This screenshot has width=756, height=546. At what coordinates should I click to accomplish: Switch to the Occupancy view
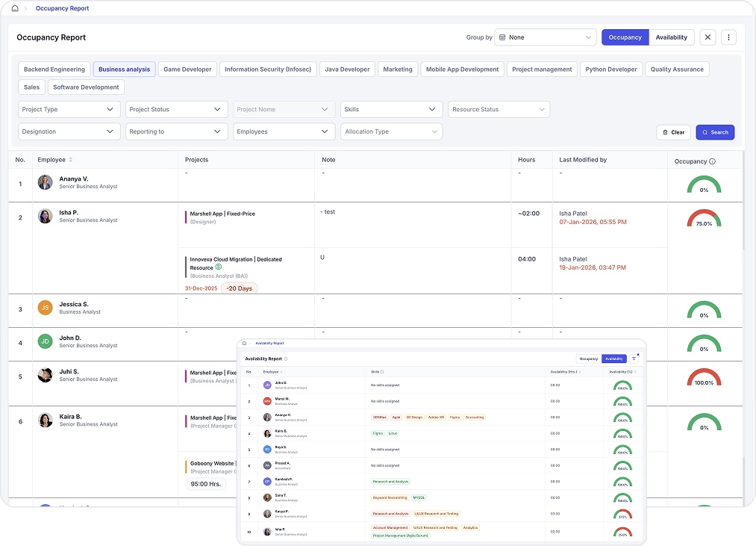(x=625, y=37)
